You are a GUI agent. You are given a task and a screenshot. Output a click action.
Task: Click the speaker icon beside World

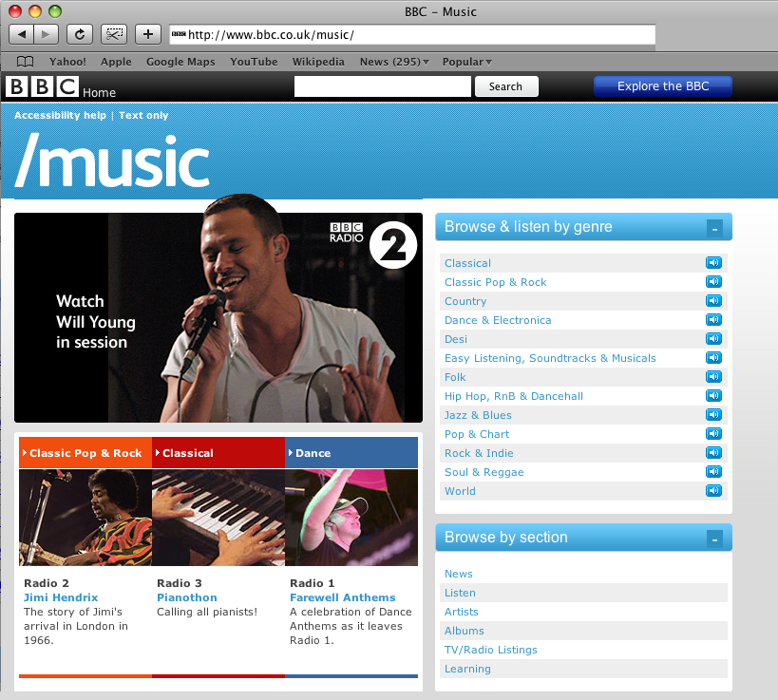click(x=713, y=491)
